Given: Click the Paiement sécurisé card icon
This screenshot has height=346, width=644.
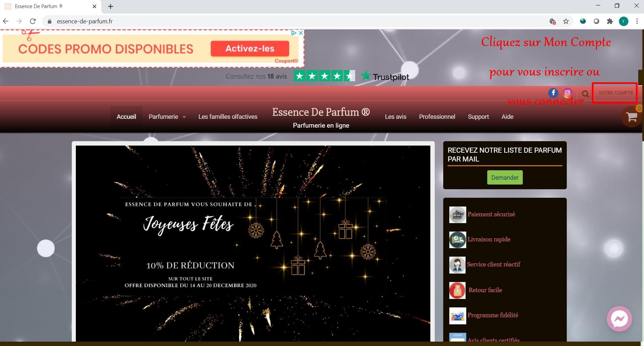Looking at the screenshot, I should pyautogui.click(x=457, y=215).
